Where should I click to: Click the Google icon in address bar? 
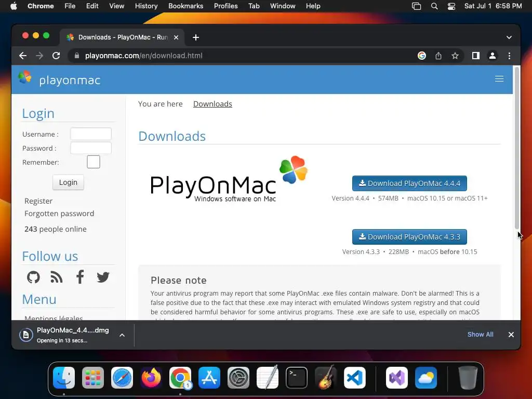tap(422, 56)
